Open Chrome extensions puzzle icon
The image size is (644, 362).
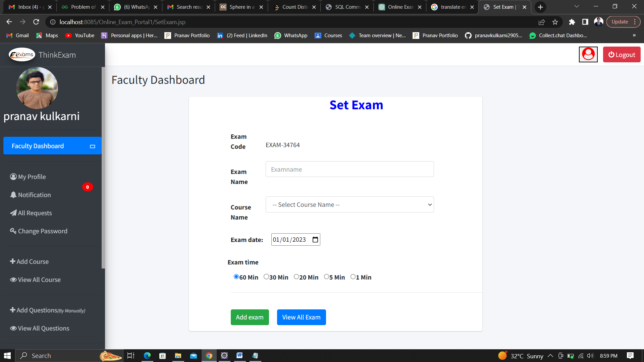[572, 22]
